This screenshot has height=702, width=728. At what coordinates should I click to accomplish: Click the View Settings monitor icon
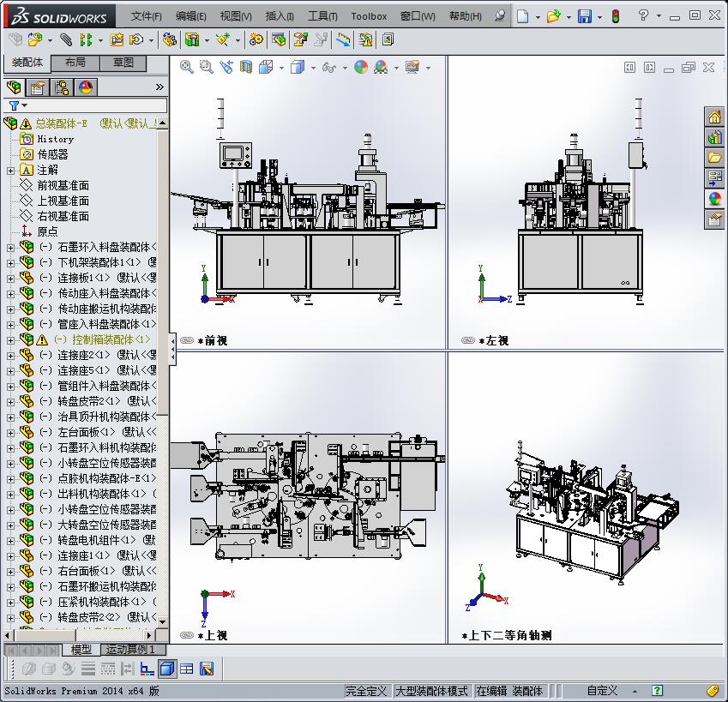point(412,67)
